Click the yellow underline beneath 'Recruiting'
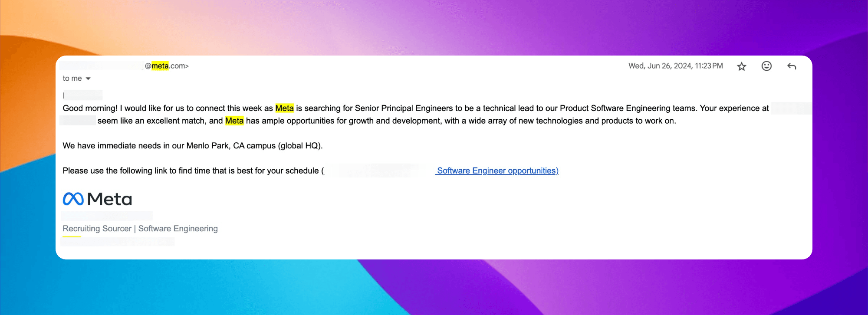Screen dimensions: 868x315 71,236
